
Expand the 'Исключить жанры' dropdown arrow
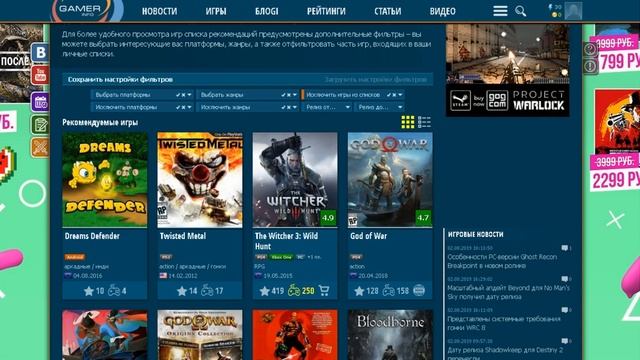294,107
